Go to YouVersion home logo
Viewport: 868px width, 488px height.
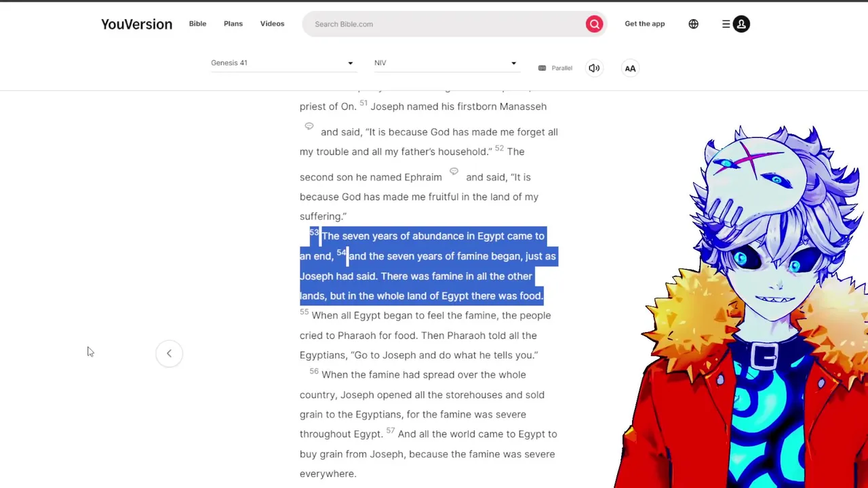click(x=136, y=24)
